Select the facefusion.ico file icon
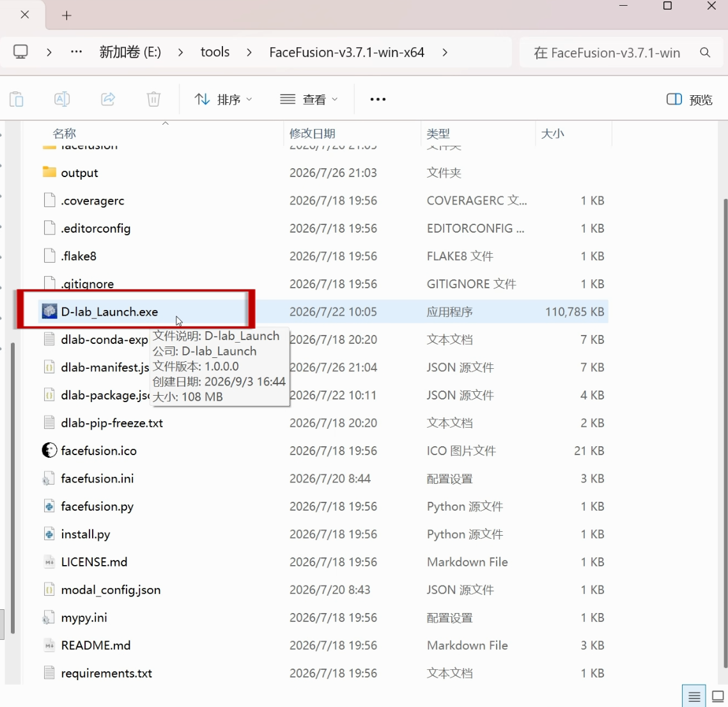 pos(49,450)
